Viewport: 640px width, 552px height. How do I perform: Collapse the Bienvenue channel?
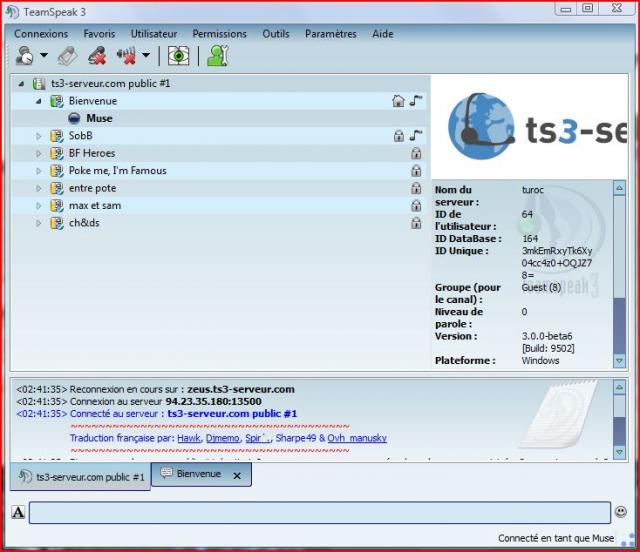coord(39,101)
